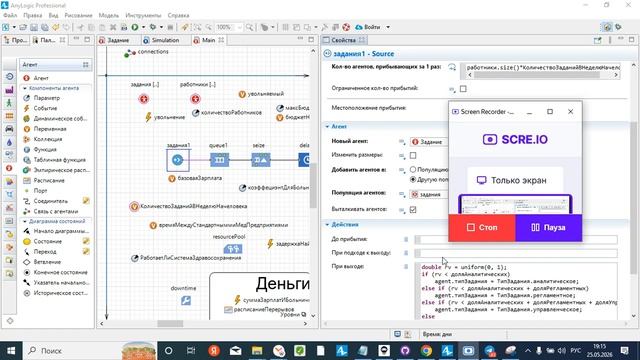Click the Windows Start button

[x=11, y=351]
